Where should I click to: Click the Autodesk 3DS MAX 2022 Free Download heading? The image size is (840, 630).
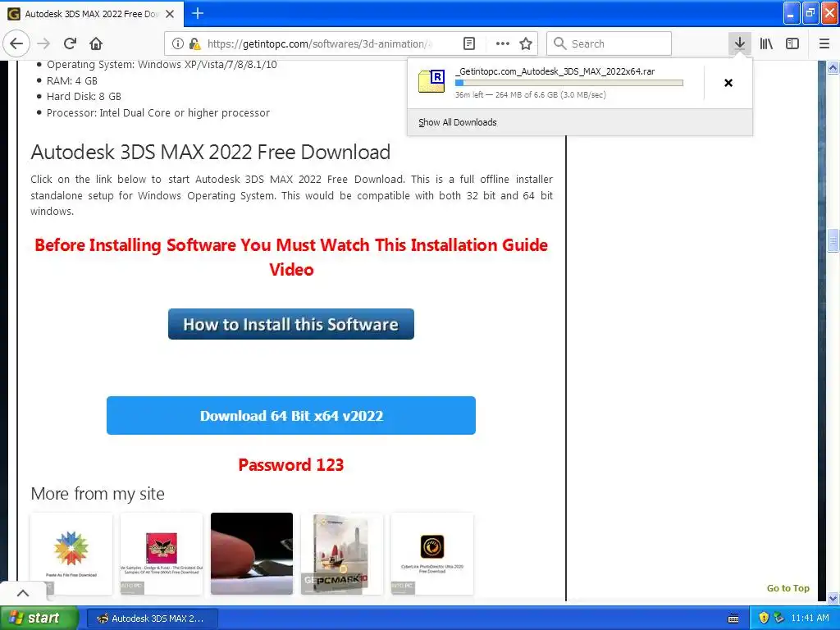(211, 152)
